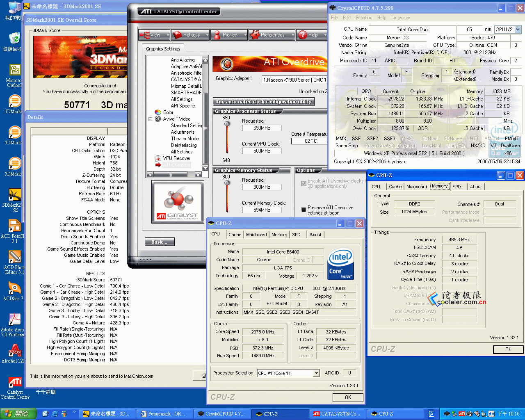This screenshot has width=525, height=420.
Task: Open Function menu in CrystalCPUID
Action: [x=364, y=18]
